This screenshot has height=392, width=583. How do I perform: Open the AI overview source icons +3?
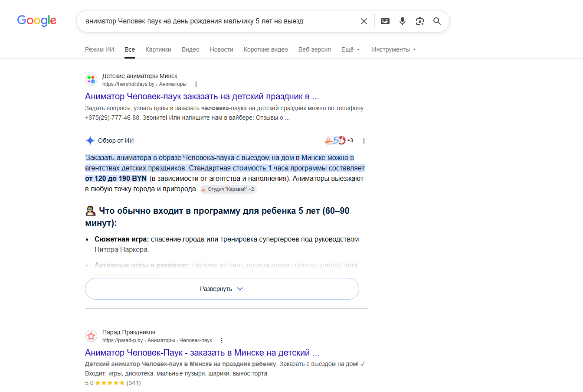point(339,140)
